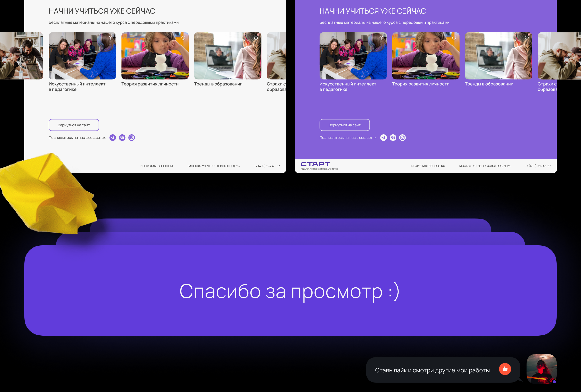Click Instagram icon in the white mockup
This screenshot has width=581, height=392.
coord(132,138)
